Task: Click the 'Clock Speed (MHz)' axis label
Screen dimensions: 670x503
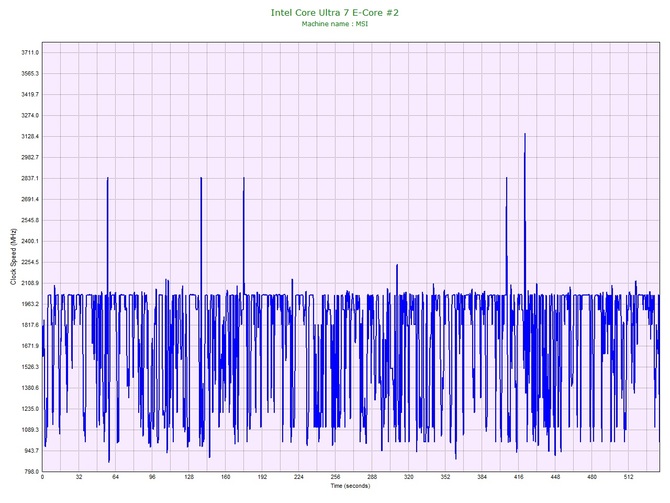Action: [14, 257]
